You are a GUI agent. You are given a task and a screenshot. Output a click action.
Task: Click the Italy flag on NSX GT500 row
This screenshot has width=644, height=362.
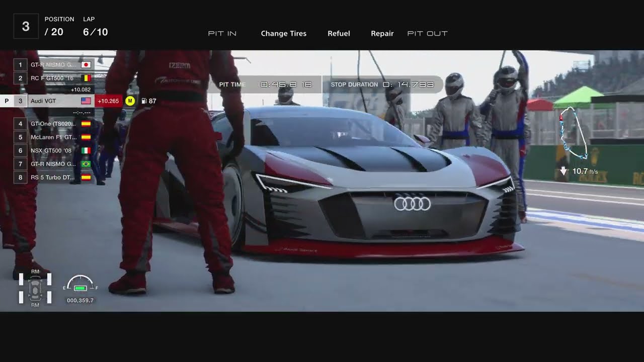(x=86, y=150)
